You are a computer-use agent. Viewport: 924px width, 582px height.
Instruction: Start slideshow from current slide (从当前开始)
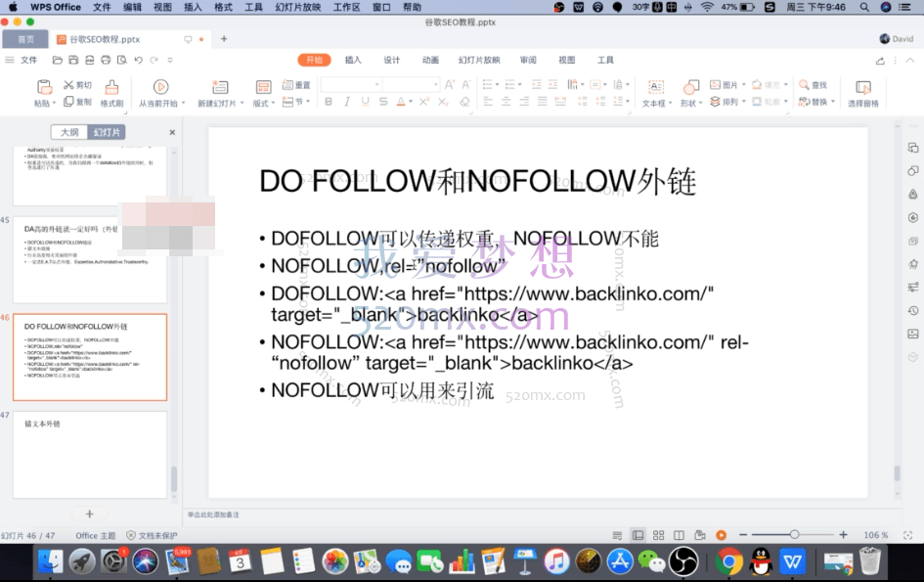click(x=159, y=87)
